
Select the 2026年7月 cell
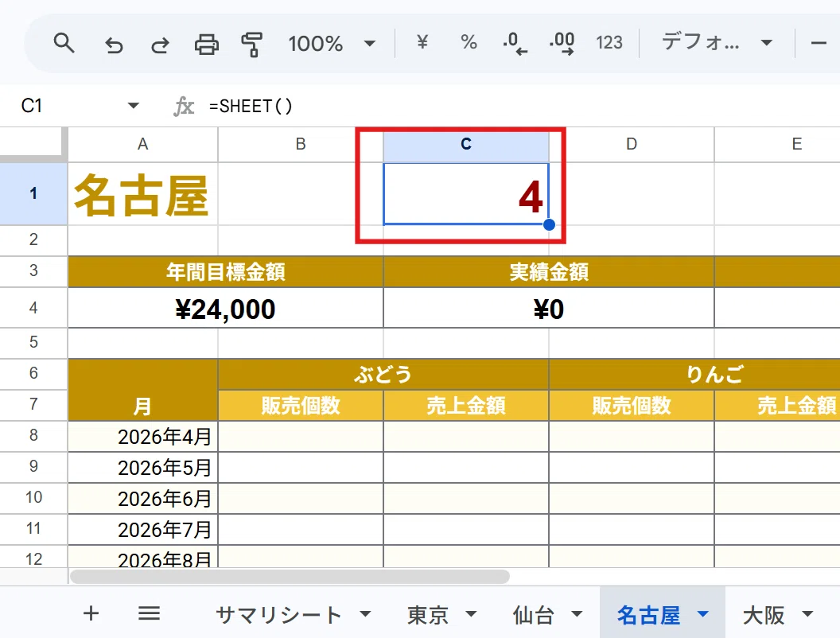143,529
